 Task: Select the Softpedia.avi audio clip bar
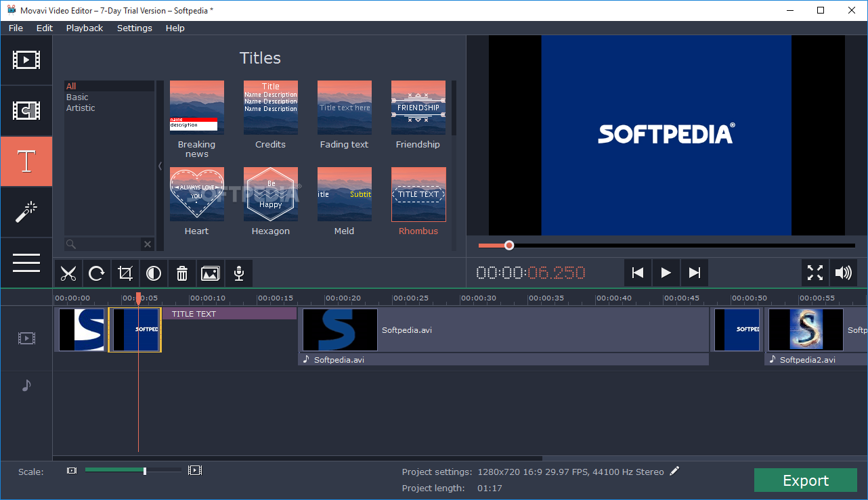coord(504,360)
